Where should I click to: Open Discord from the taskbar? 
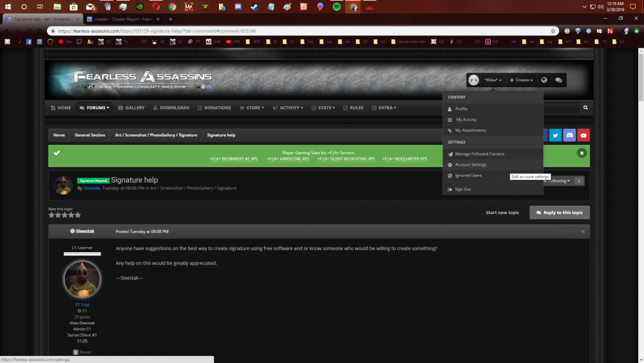tap(238, 6)
